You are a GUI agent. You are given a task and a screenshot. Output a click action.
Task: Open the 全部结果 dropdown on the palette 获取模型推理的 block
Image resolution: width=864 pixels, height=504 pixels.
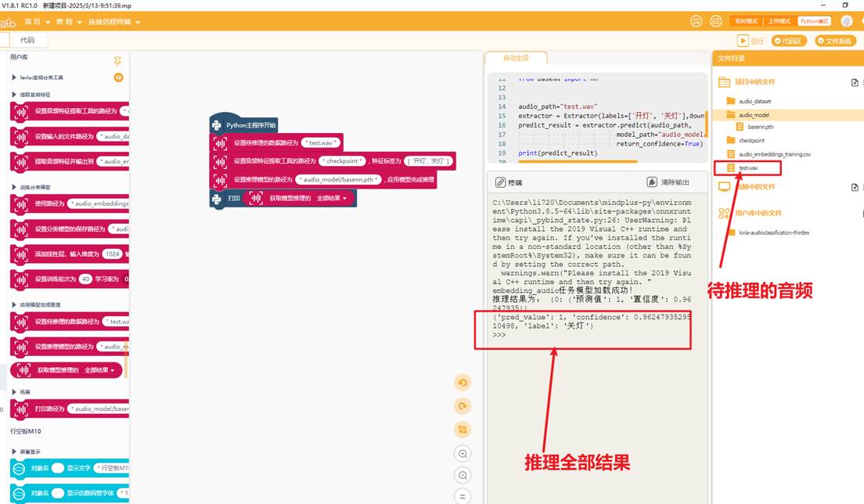(99, 370)
